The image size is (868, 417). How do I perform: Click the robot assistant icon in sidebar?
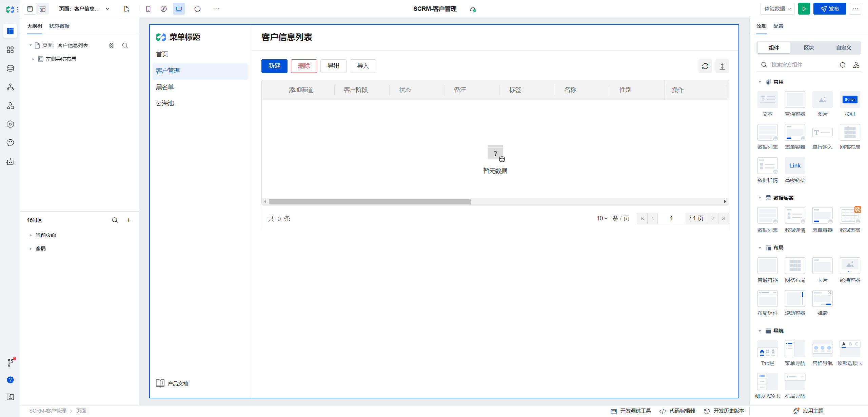(x=10, y=162)
